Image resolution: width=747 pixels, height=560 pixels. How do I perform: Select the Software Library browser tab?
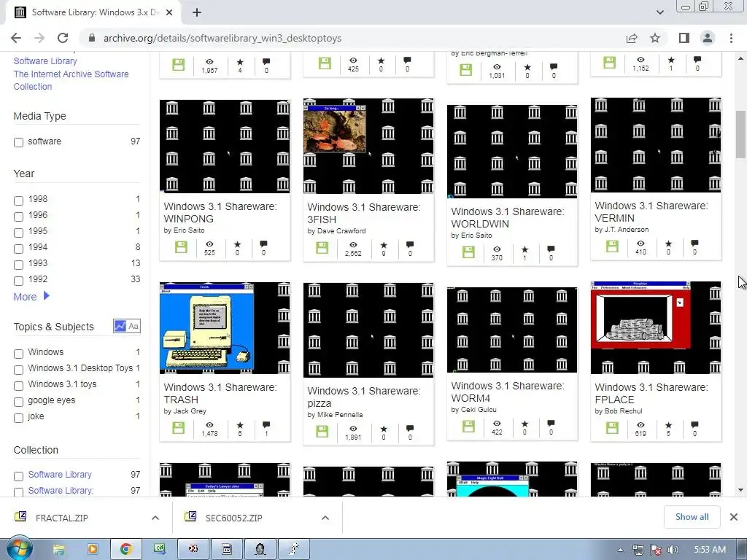click(x=93, y=13)
